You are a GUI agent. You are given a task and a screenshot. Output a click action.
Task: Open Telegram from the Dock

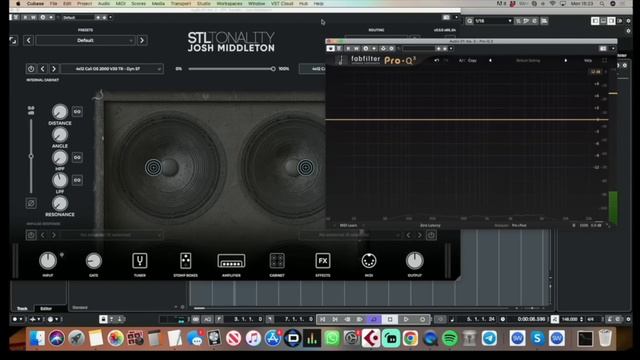489,338
